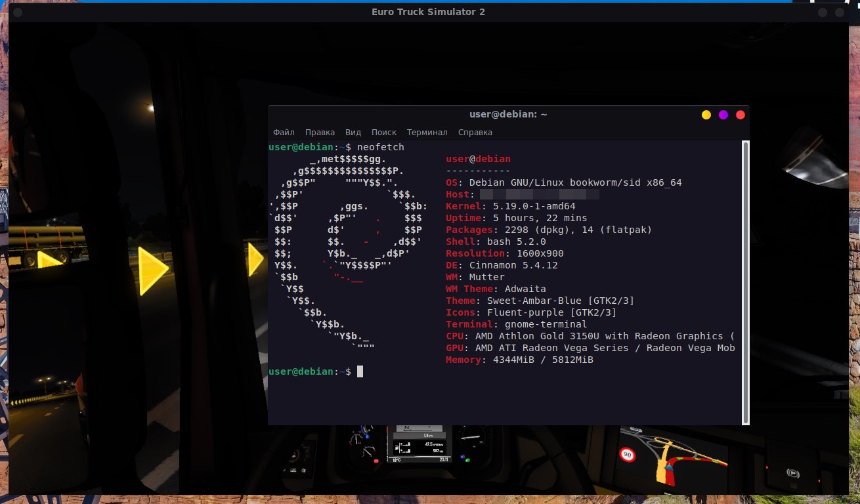Click the yellow minimize circle on terminal window
The image size is (860, 504).
[706, 114]
